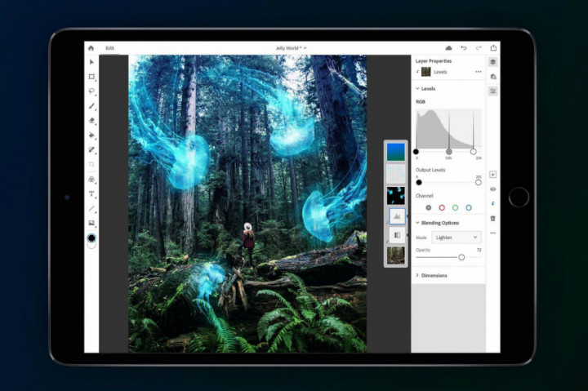Select the Crop tool

click(91, 164)
